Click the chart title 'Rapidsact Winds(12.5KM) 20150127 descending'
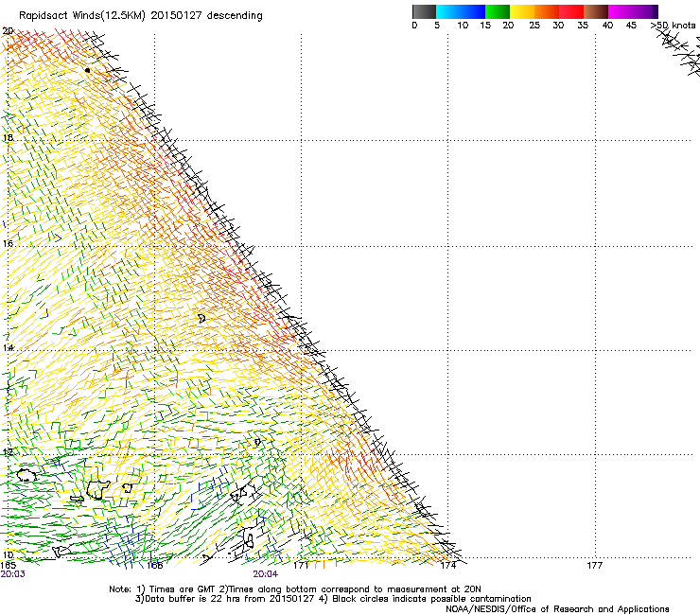This screenshot has height=615, width=700. tap(141, 15)
